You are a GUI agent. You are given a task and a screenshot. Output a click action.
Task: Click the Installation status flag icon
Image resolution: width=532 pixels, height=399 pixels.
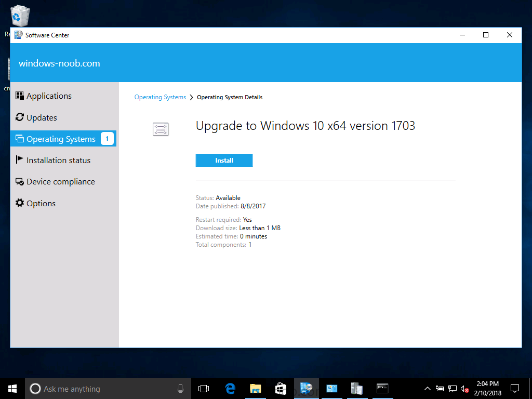pos(20,159)
